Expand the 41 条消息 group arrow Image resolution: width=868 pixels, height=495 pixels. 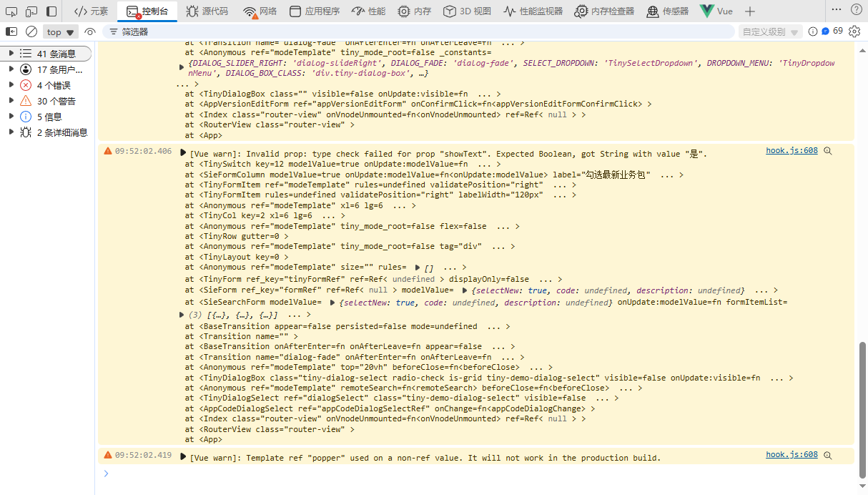coord(11,54)
